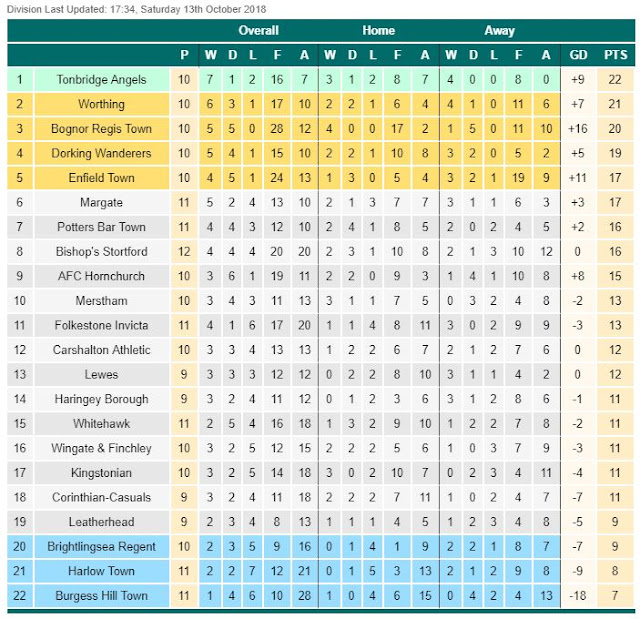Screen dimensions: 640x619
Task: Click position number 13 cell
Action: tap(20, 374)
